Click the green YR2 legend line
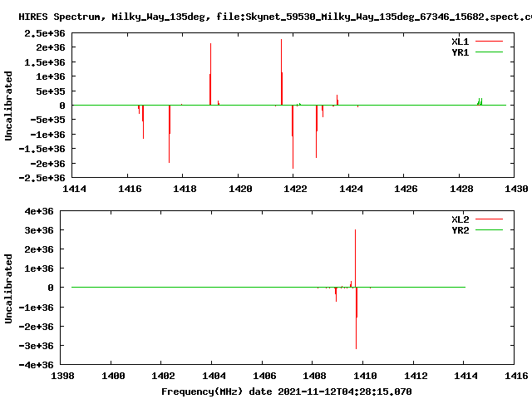Image resolution: width=532 pixels, height=399 pixels. (x=489, y=230)
